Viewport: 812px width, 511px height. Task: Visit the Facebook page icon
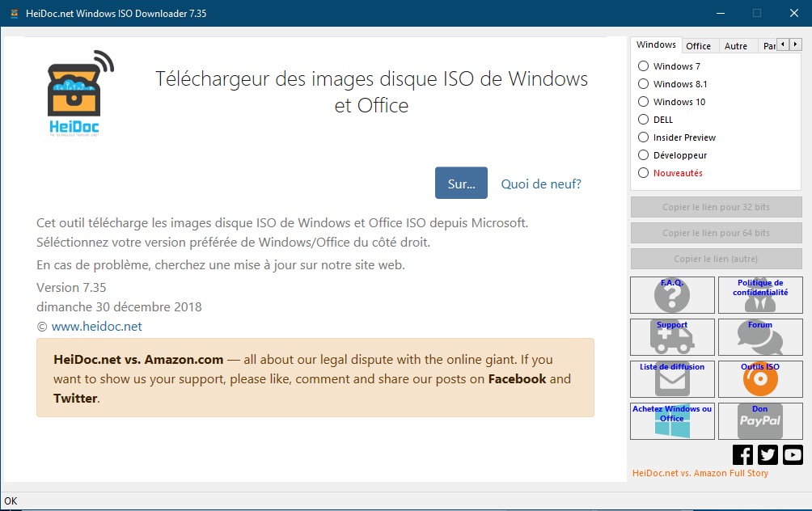(742, 455)
